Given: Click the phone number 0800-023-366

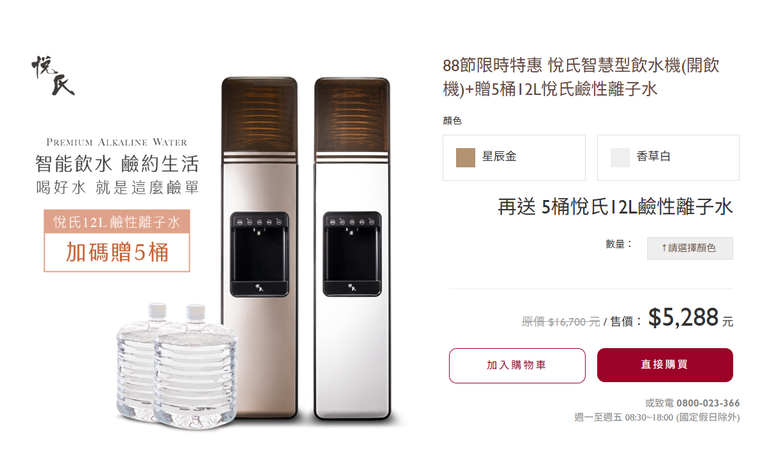Looking at the screenshot, I should [x=708, y=403].
